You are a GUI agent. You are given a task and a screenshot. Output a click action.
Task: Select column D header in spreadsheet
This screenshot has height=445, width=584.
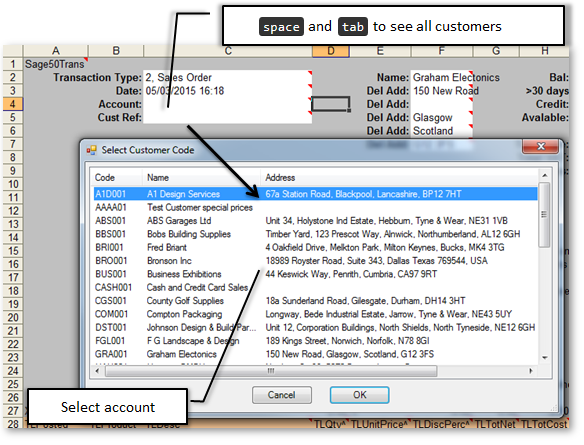331,51
